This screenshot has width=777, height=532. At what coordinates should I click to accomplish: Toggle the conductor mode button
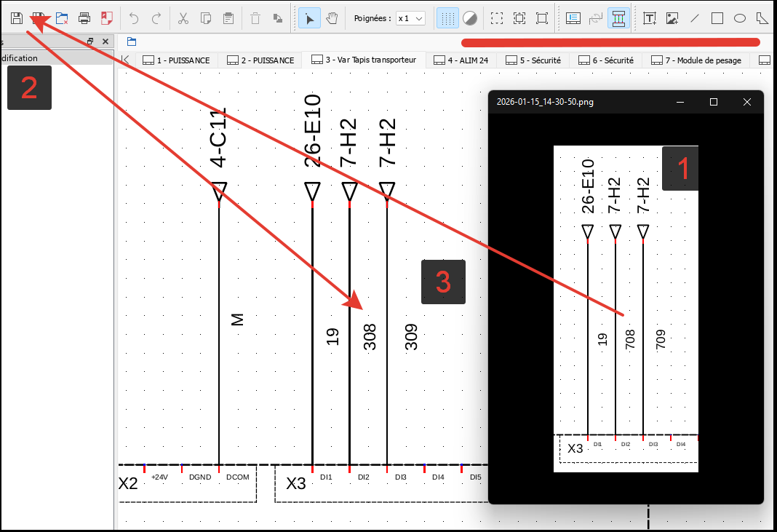(618, 18)
